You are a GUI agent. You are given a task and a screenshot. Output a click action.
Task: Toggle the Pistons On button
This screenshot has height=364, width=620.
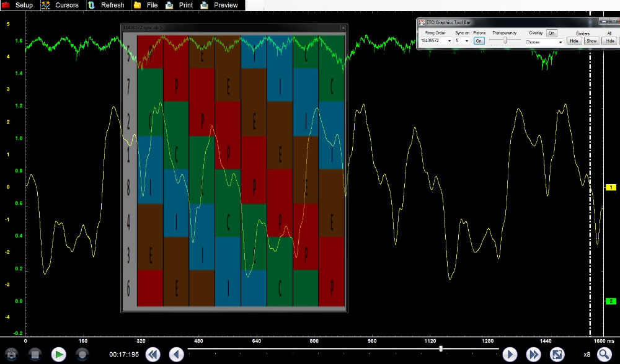[x=479, y=41]
